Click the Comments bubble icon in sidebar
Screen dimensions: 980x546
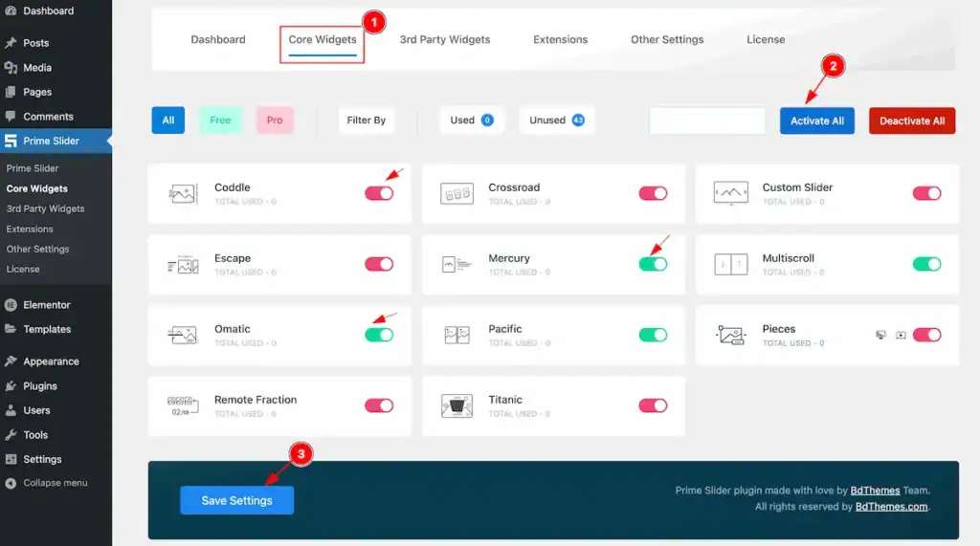pyautogui.click(x=11, y=117)
